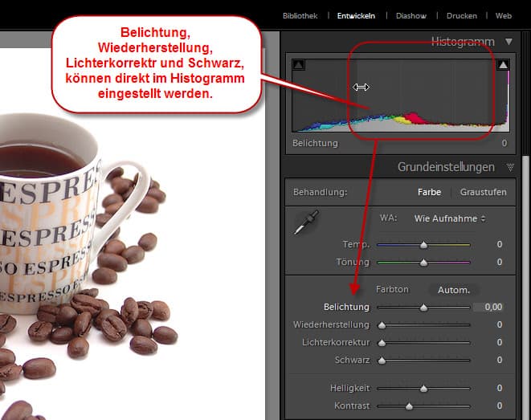Collapse the Histogramm panel
The width and height of the screenshot is (531, 420).
(x=509, y=41)
